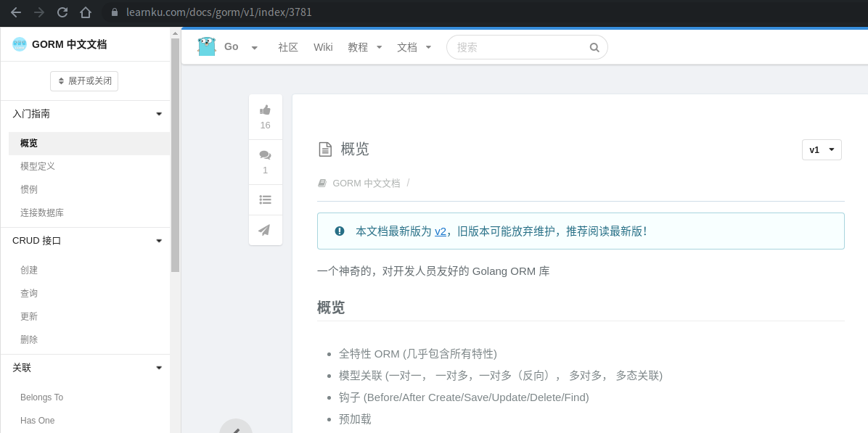Follow the v2 link in notice

[x=440, y=231]
